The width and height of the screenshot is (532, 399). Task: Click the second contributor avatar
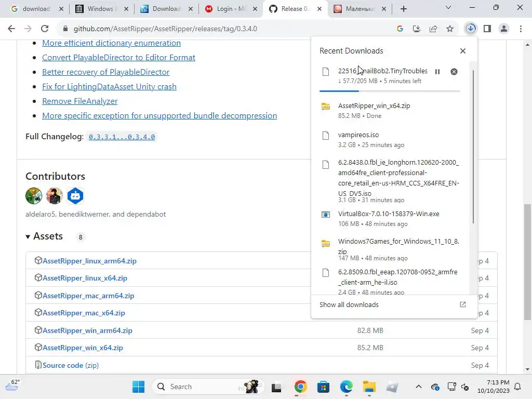tap(54, 196)
